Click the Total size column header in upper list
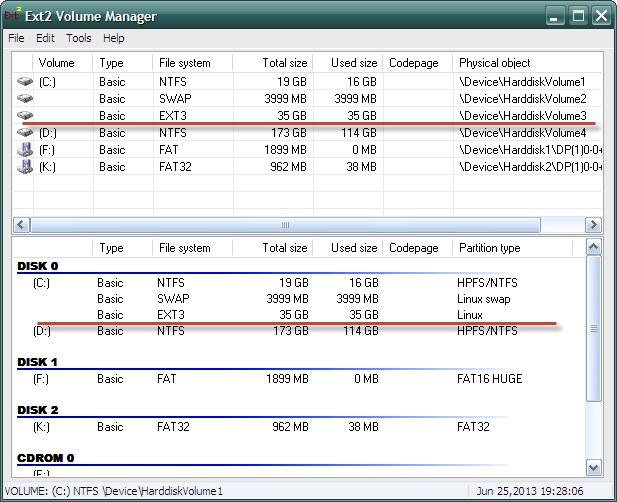This screenshot has height=502, width=617. click(x=284, y=63)
